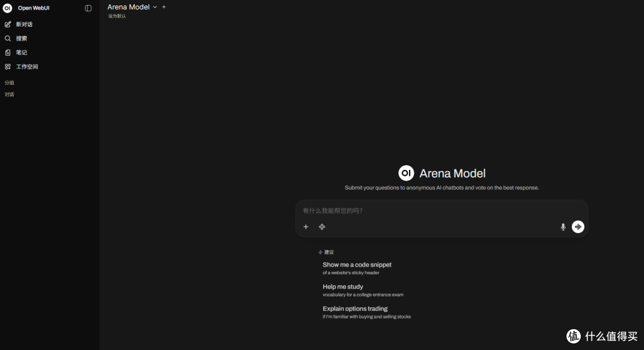
Task: Open the Arena Model selector dropdown
Action: click(x=132, y=7)
